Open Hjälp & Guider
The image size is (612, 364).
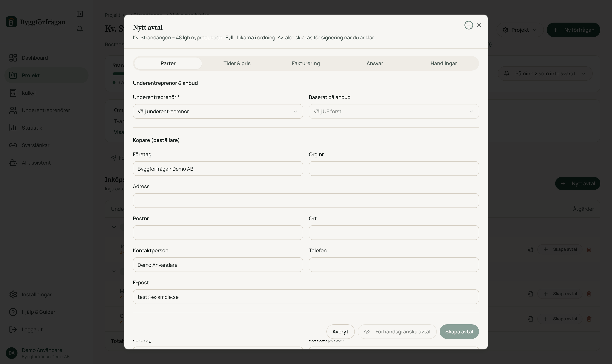tap(46, 312)
